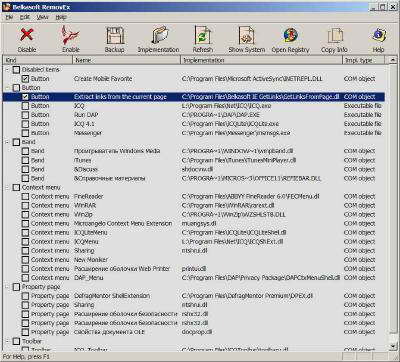This screenshot has width=400, height=362.
Task: Collapse the Band group
Action: pos(7,142)
